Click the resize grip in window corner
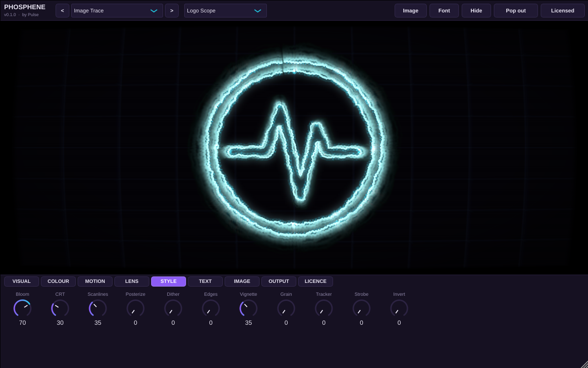Image resolution: width=588 pixels, height=368 pixels. [584, 364]
